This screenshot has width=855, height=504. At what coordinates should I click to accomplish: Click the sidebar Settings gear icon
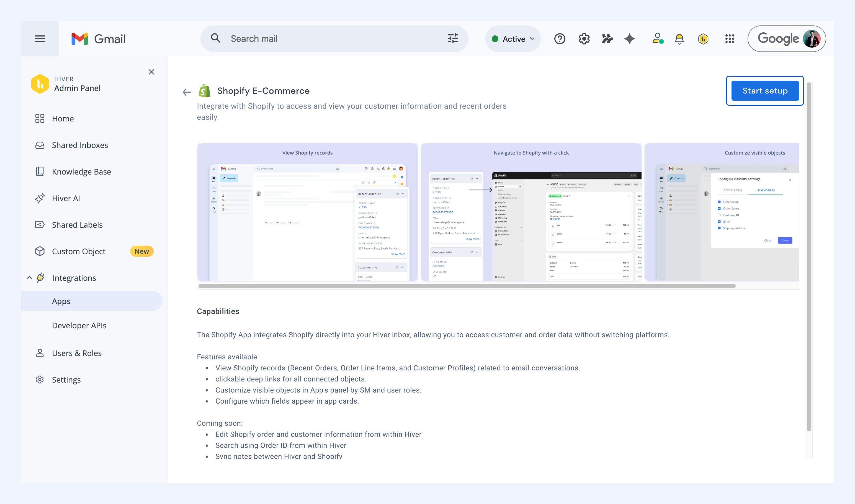[x=40, y=380]
